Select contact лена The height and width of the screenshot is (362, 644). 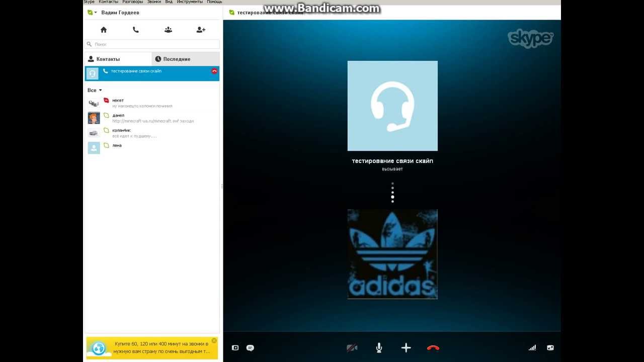pos(152,148)
